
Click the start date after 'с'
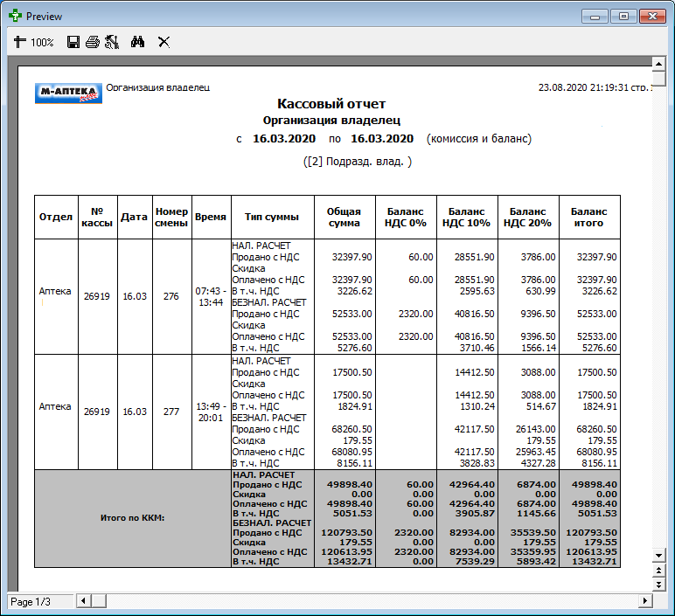coord(284,139)
